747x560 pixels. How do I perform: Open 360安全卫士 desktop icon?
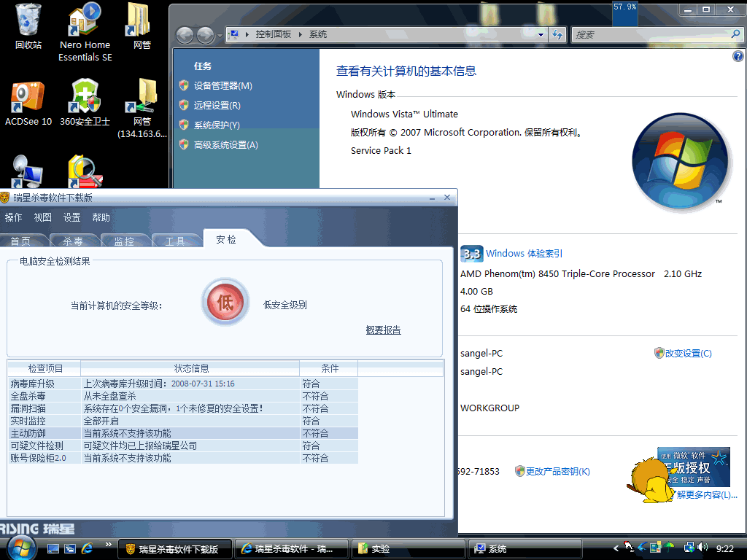(85, 98)
